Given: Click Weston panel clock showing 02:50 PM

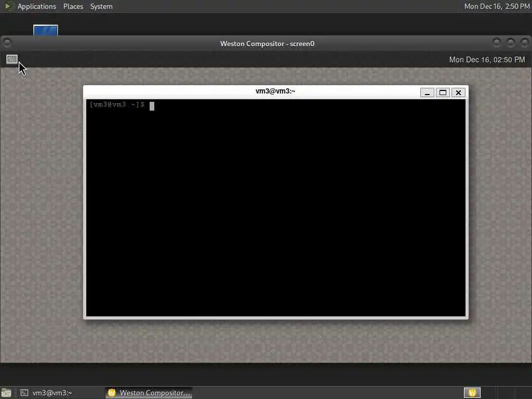Looking at the screenshot, I should coord(487,60).
